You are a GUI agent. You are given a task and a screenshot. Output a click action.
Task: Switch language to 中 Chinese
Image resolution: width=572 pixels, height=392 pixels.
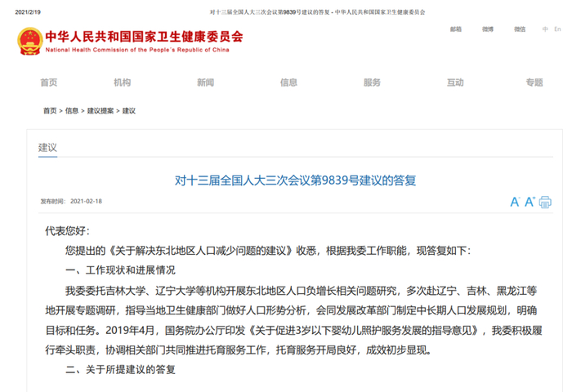[545, 29]
